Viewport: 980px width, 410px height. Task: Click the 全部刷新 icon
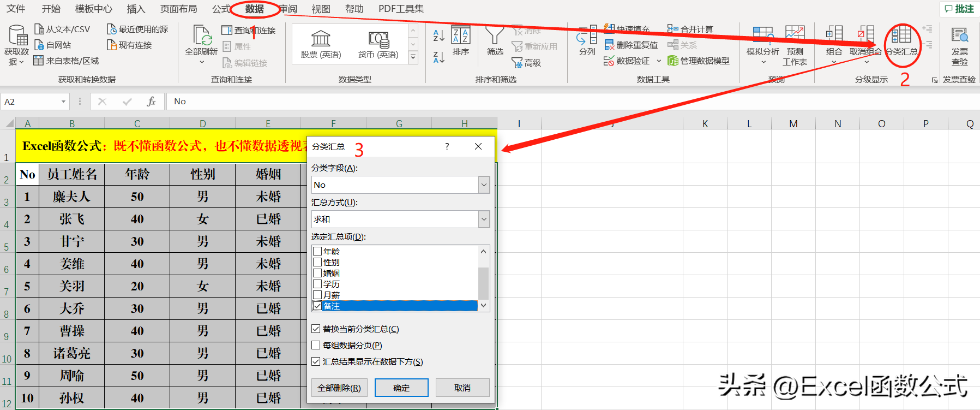pos(201,35)
